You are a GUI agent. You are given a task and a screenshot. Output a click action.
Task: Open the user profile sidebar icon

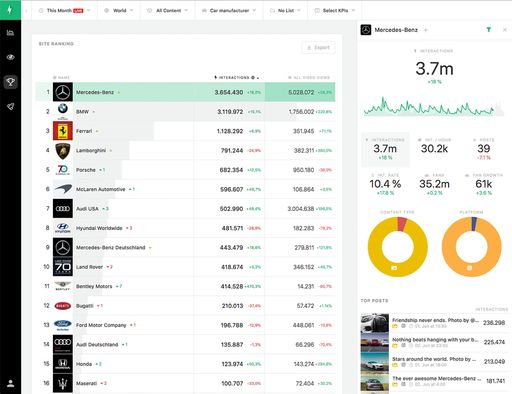(10, 383)
